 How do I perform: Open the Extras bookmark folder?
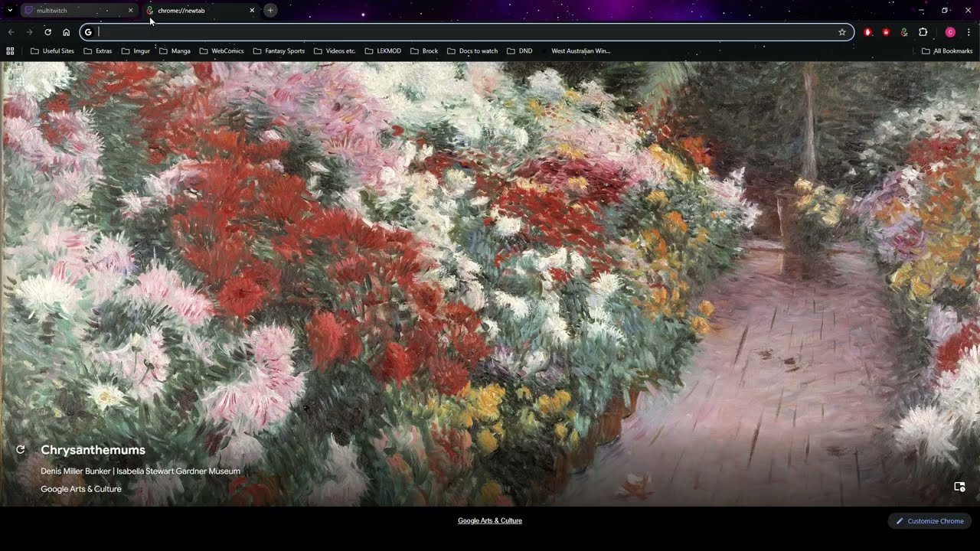click(97, 51)
